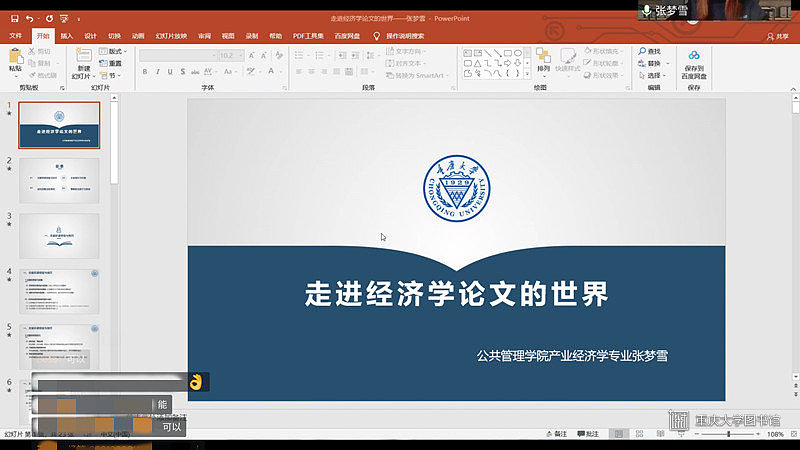Select the oval shape in shapes gallery
800x450 pixels.
(518, 53)
